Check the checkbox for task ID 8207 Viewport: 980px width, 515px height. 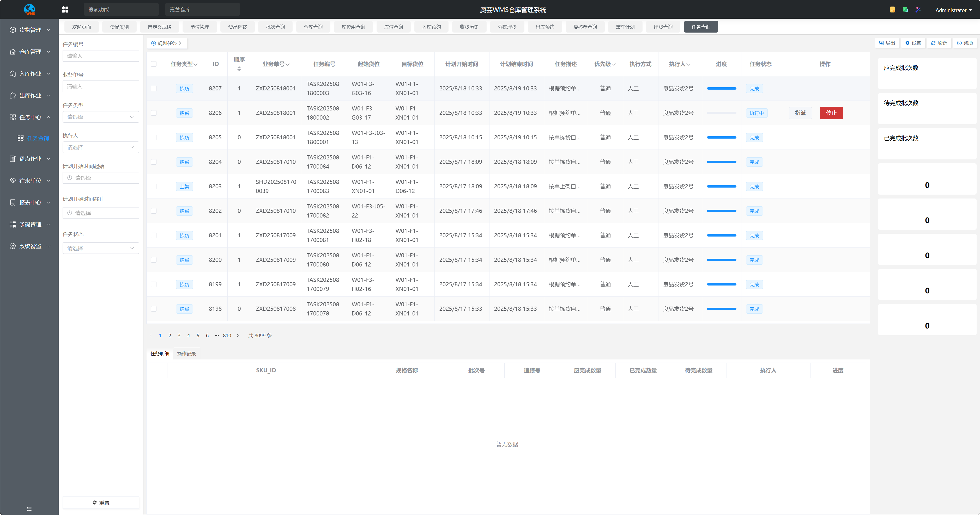(154, 89)
